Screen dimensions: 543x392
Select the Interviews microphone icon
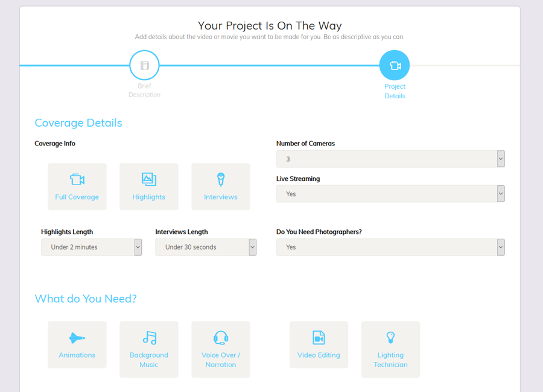221,179
